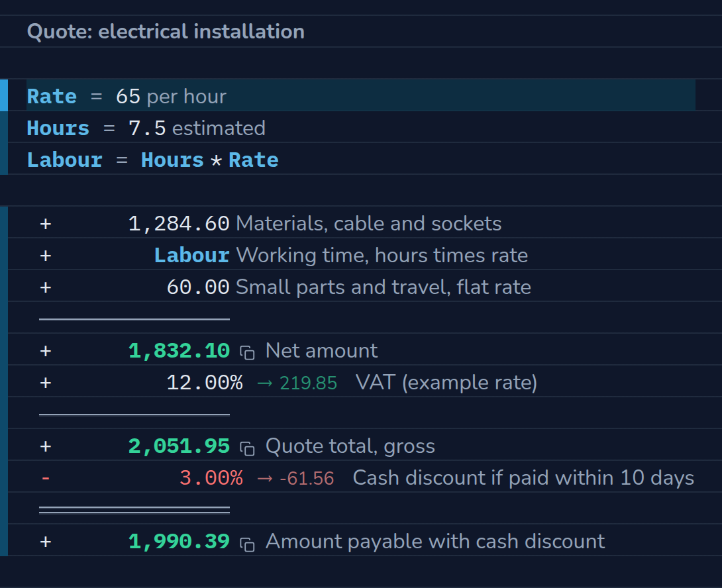Click Labour reference in the Working time row
The width and height of the screenshot is (722, 588).
191,255
